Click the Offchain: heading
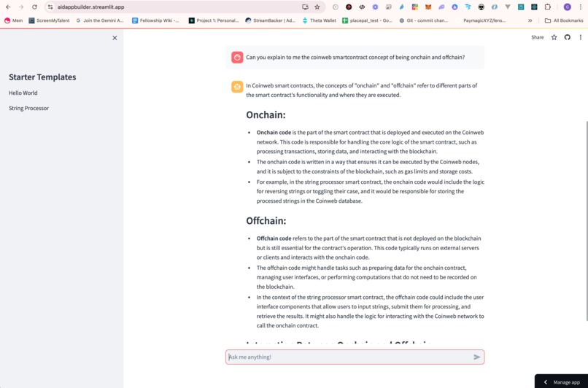 pos(266,221)
